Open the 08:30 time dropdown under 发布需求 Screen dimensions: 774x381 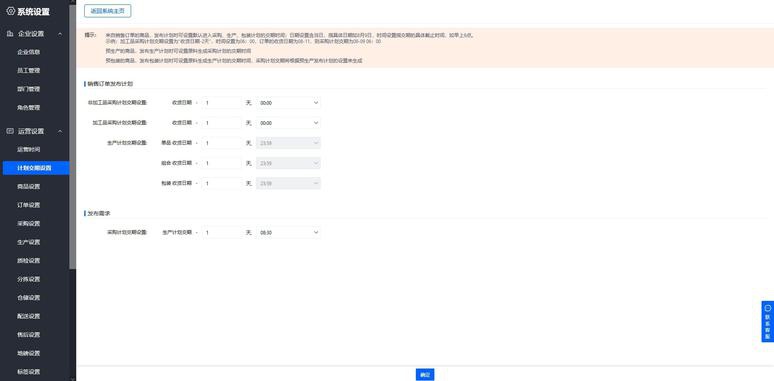coord(288,232)
